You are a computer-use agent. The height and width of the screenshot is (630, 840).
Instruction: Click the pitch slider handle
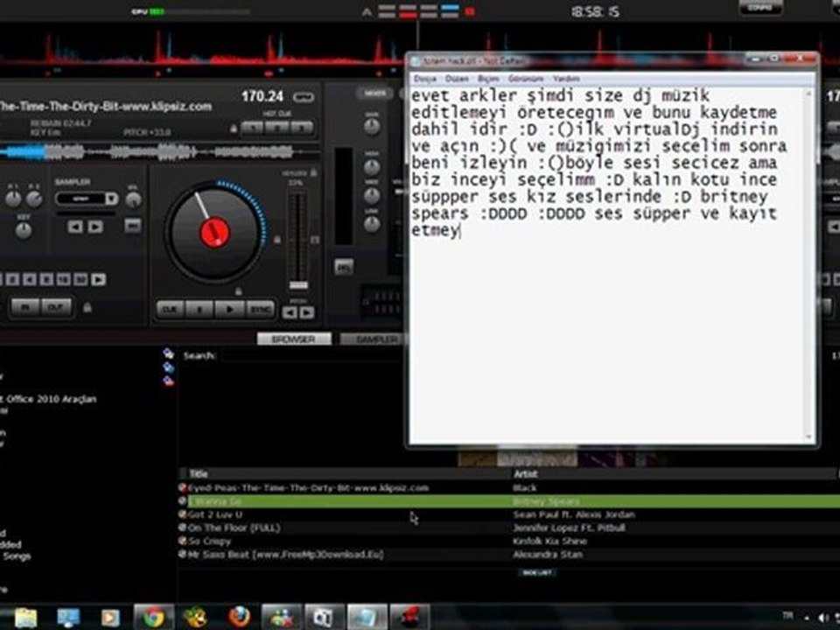[298, 285]
